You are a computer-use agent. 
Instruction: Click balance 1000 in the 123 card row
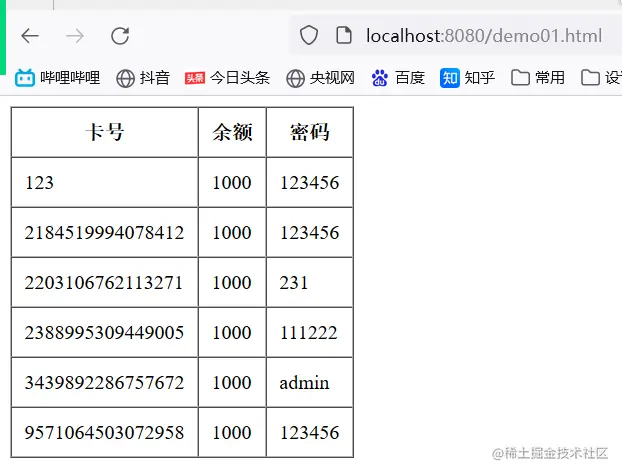coord(232,182)
